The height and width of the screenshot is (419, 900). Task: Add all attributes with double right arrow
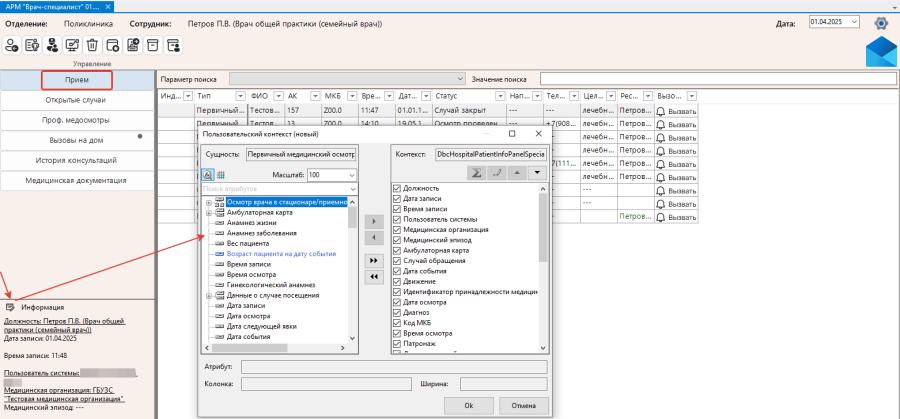(374, 261)
